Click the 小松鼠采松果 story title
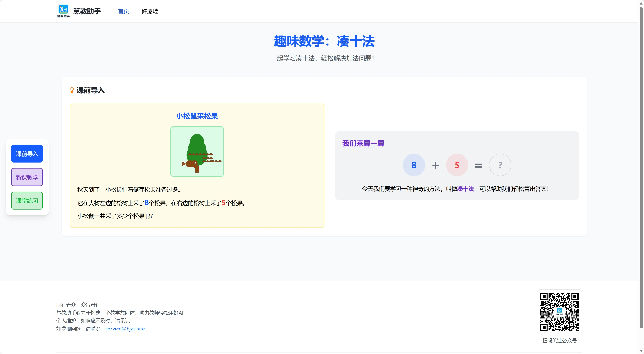Image resolution: width=644 pixels, height=354 pixels. [x=197, y=116]
